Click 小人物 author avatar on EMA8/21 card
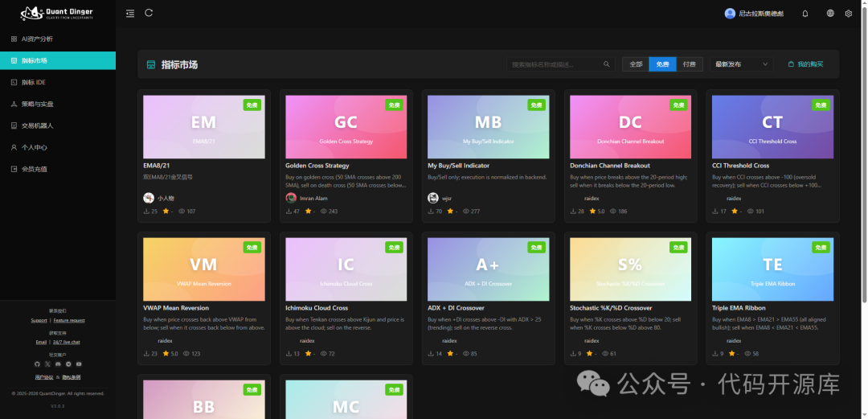868x419 pixels. coord(149,198)
